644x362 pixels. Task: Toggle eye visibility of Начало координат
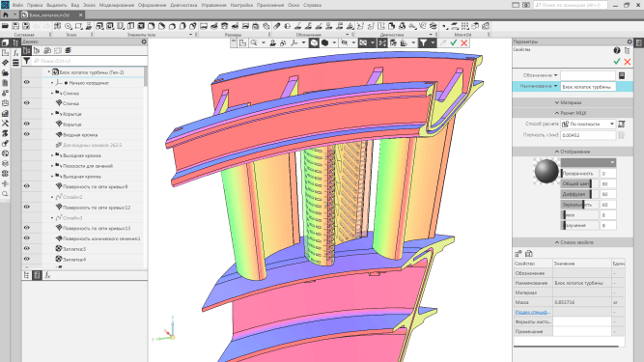[x=27, y=82]
